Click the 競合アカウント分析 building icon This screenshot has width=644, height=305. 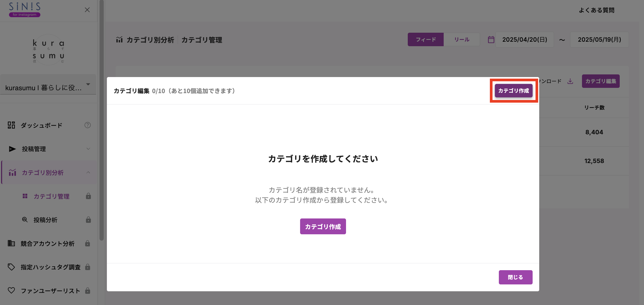[11, 244]
